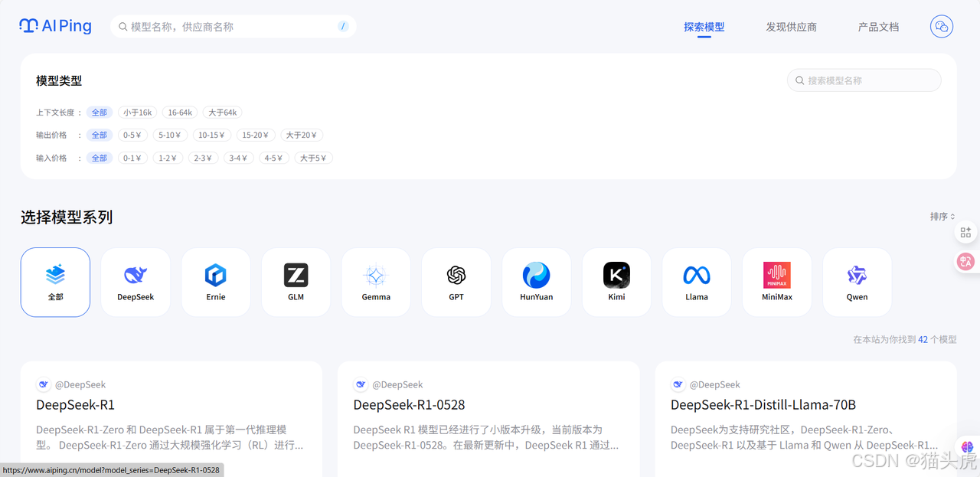Switch to 探索模型 tab

pos(704,27)
